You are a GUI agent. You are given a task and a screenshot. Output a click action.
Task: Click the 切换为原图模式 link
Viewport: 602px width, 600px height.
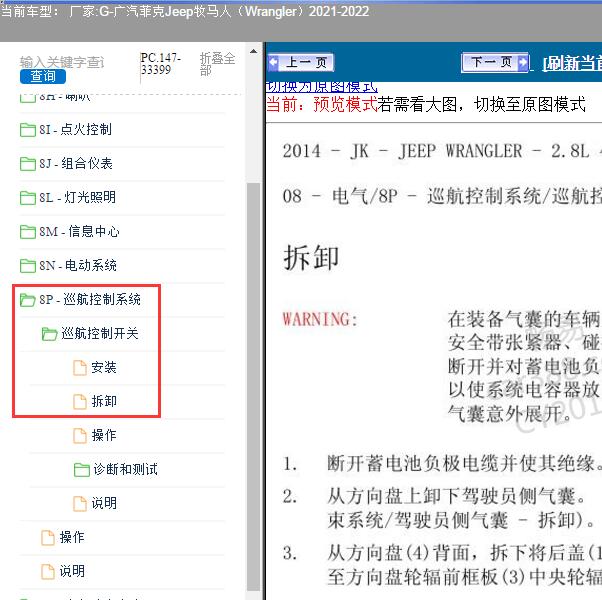322,87
